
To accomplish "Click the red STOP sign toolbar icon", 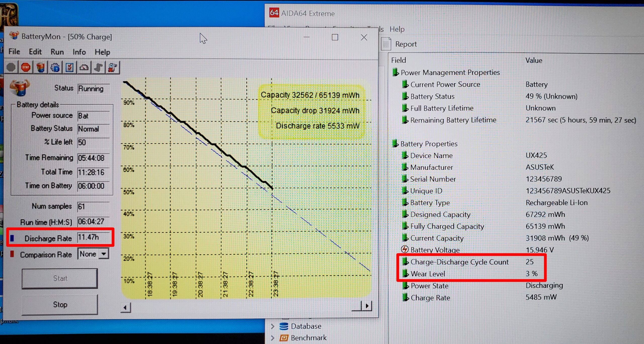I will (x=26, y=67).
